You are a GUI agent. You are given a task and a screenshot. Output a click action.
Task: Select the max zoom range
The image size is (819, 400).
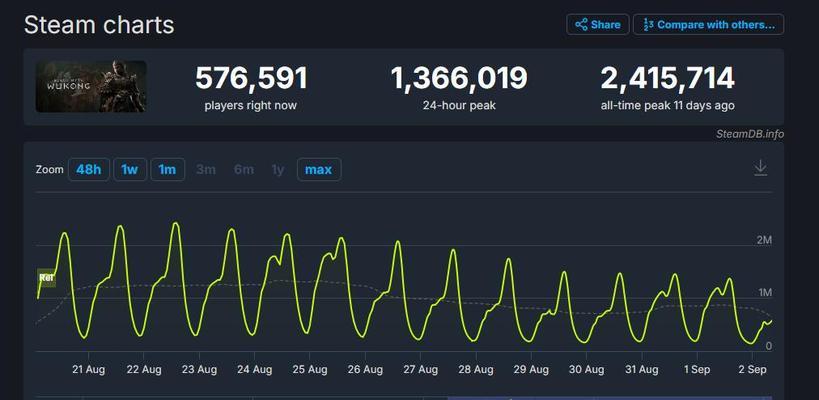[319, 170]
